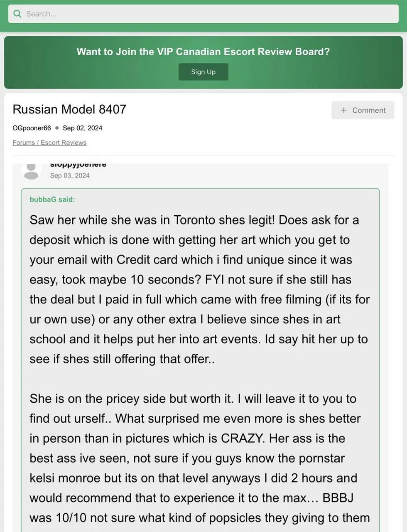Jump to the 'bubbaG said:' quoted post

(52, 199)
